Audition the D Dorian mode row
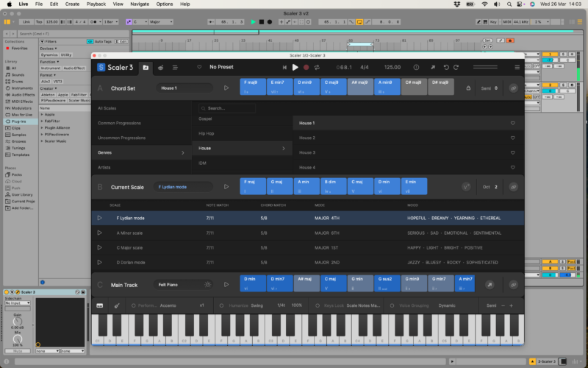 (99, 263)
